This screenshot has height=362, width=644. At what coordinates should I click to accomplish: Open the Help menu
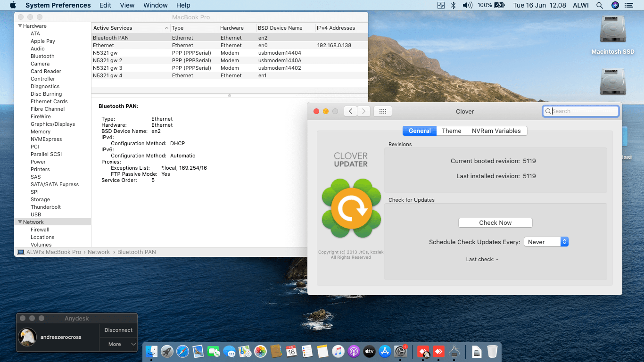pos(183,5)
